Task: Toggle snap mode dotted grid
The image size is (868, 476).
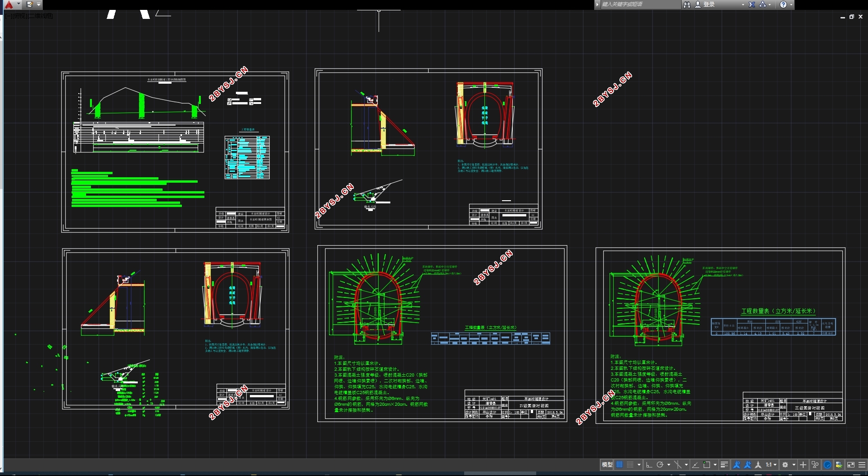Action: tap(630, 465)
